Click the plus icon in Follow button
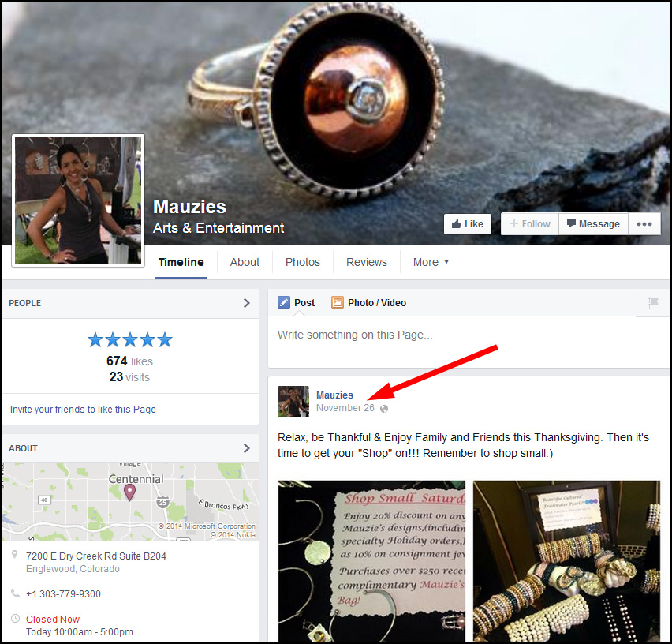 coord(513,223)
